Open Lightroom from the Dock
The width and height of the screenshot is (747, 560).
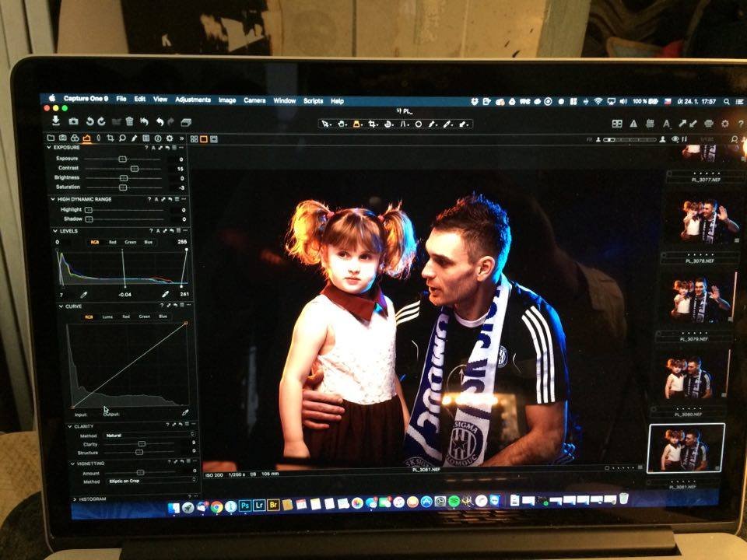click(259, 505)
